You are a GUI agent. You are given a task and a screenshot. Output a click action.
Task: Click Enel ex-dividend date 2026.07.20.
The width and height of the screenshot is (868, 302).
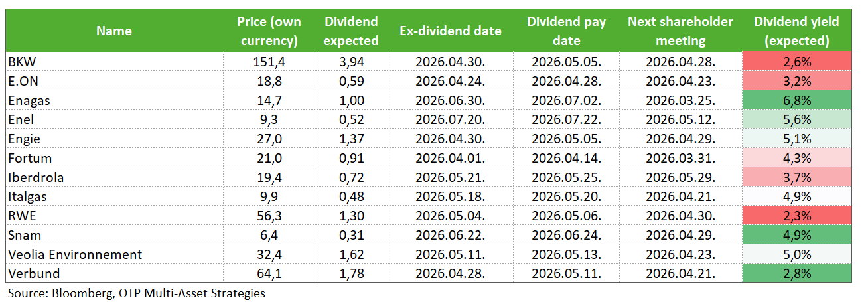pos(451,119)
